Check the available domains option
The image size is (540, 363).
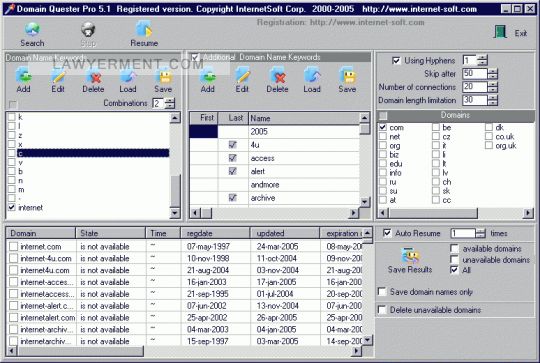454,248
